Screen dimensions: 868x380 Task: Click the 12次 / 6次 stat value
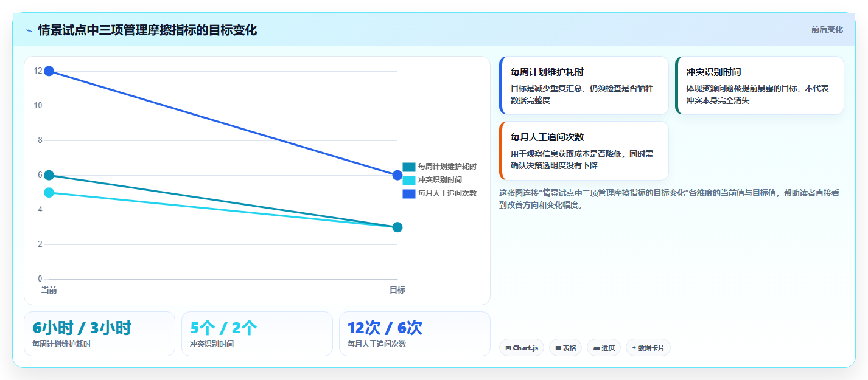tap(385, 328)
